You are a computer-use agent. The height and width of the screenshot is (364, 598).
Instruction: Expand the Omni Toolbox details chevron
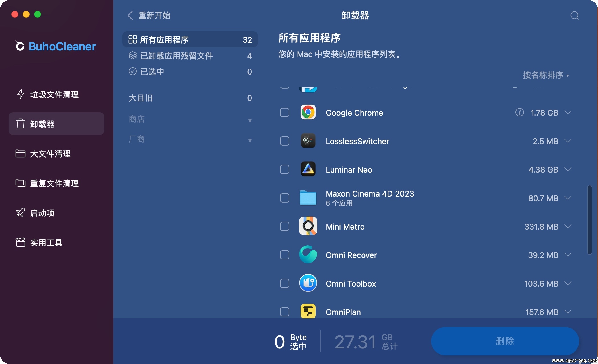click(568, 283)
